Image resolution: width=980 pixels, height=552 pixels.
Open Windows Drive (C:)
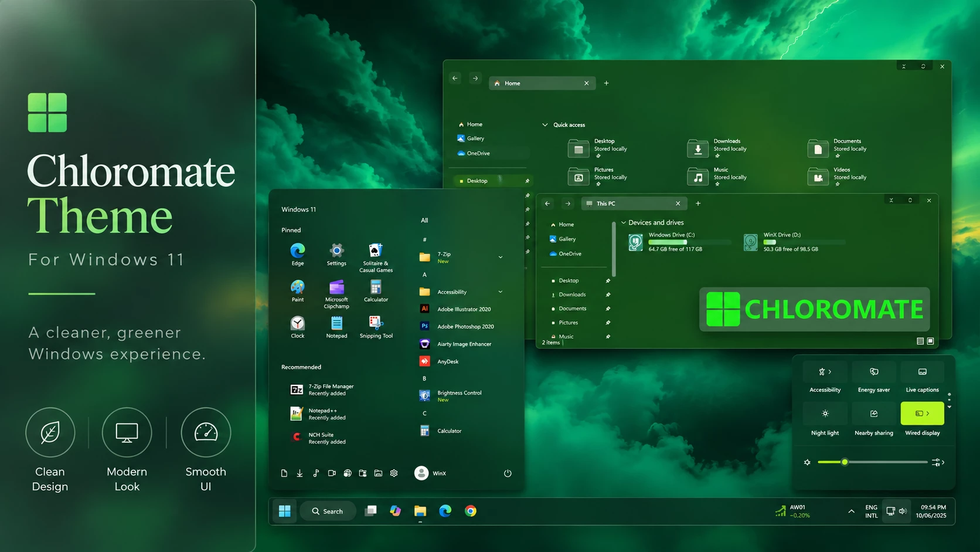[x=680, y=242]
